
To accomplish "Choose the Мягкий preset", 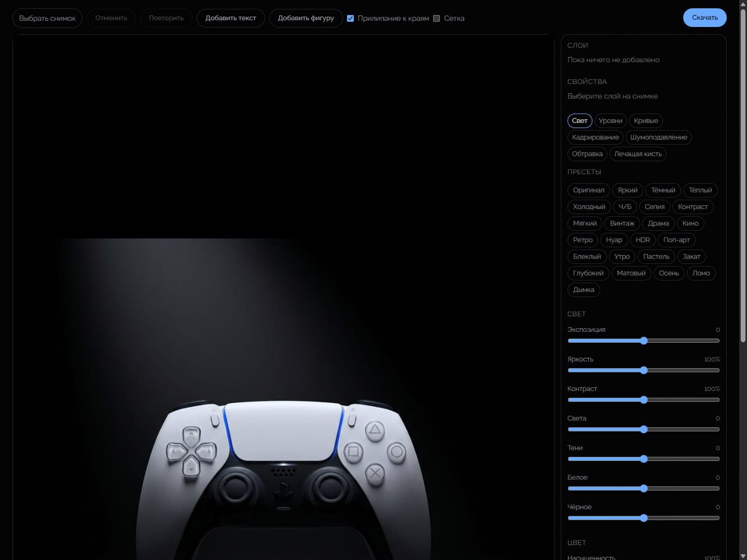I will pos(585,223).
